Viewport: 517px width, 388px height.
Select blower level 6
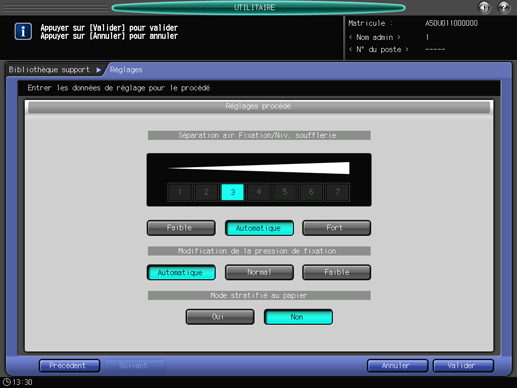(311, 192)
